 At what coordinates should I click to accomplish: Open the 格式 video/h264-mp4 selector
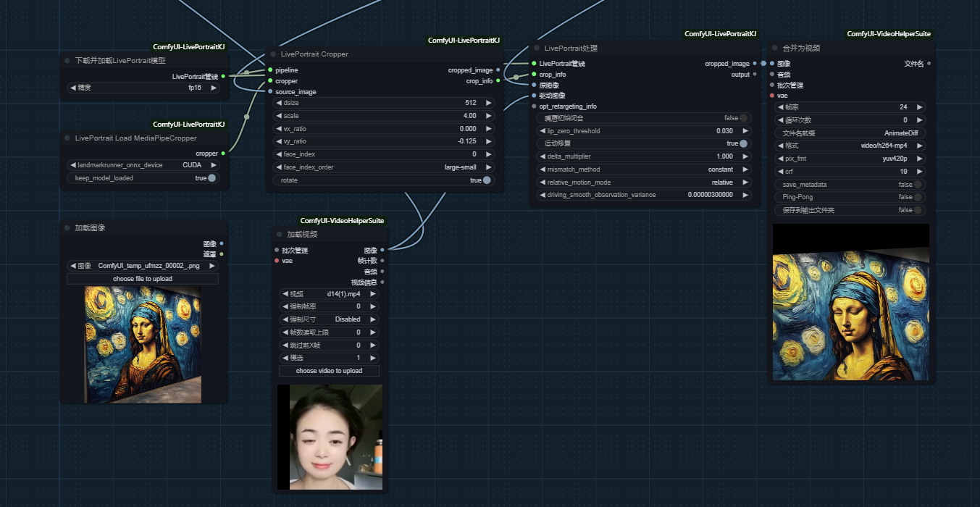click(850, 146)
